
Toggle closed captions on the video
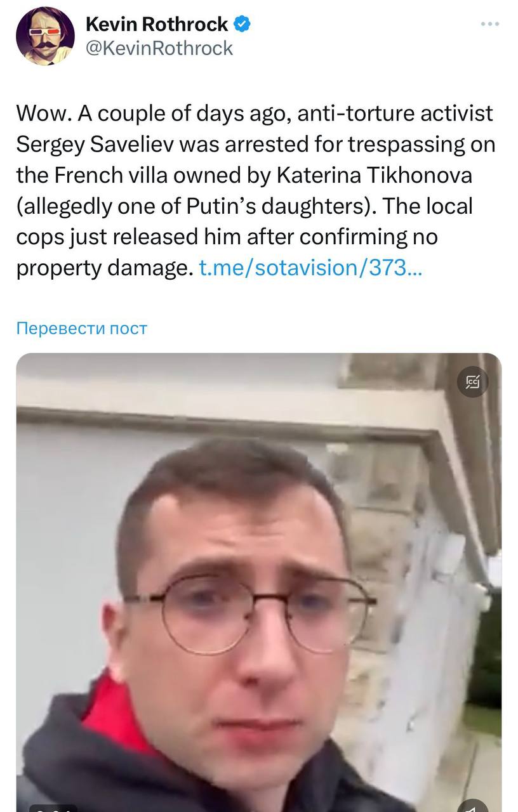pyautogui.click(x=473, y=382)
